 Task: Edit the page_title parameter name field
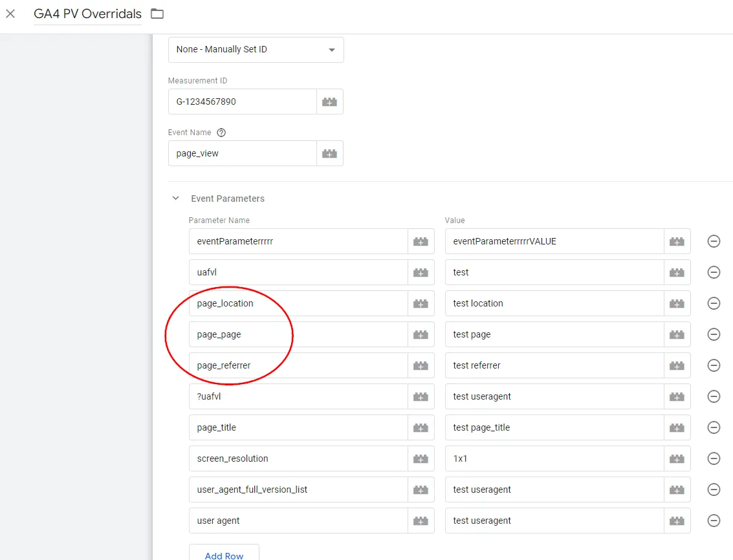coord(298,427)
